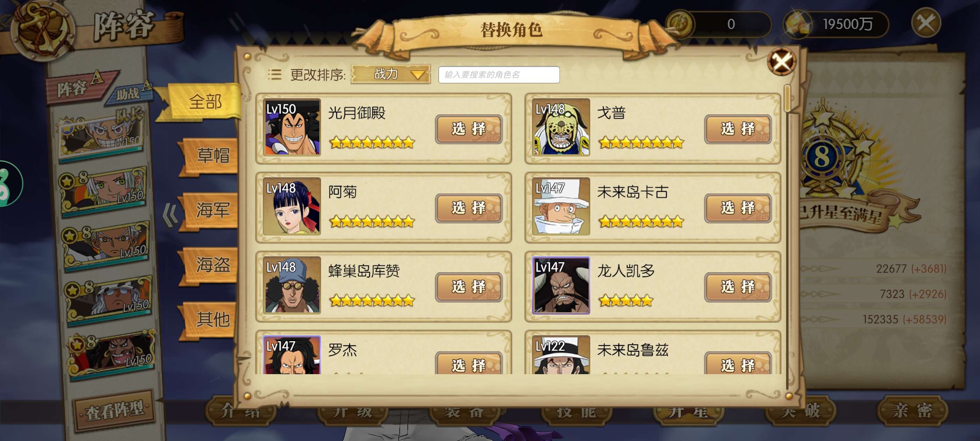Click the character name search field

point(499,75)
